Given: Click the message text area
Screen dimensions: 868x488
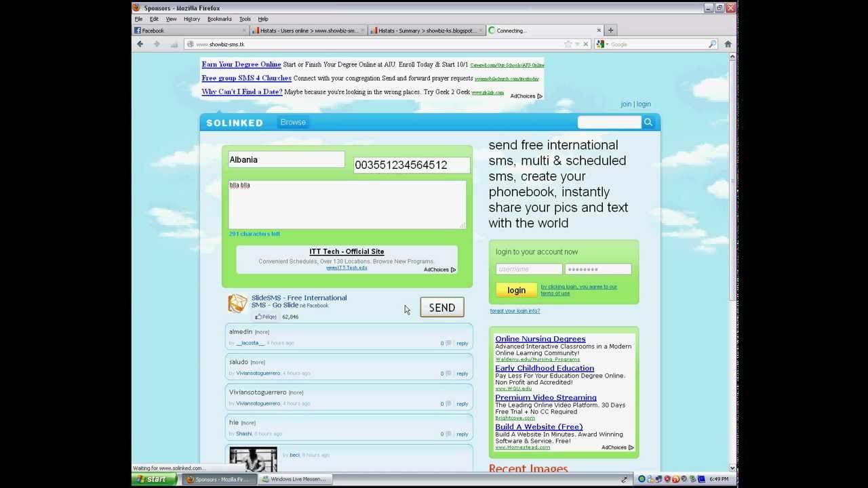Looking at the screenshot, I should (347, 205).
